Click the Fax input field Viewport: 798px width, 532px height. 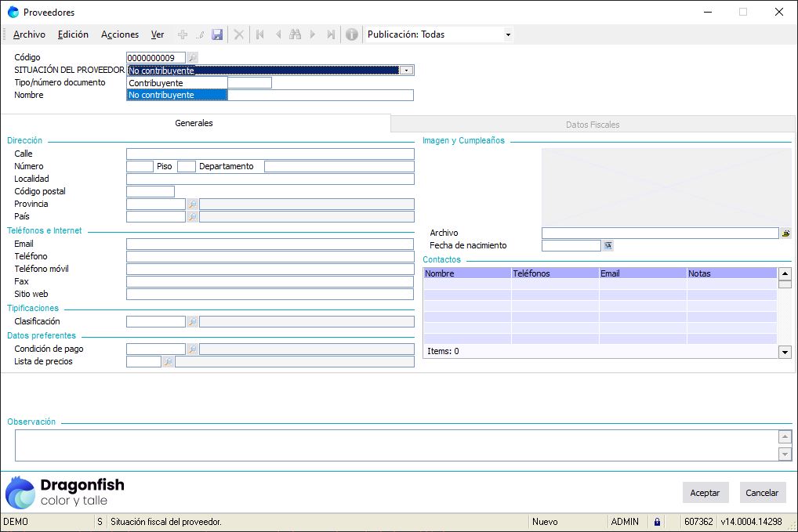pyautogui.click(x=270, y=282)
